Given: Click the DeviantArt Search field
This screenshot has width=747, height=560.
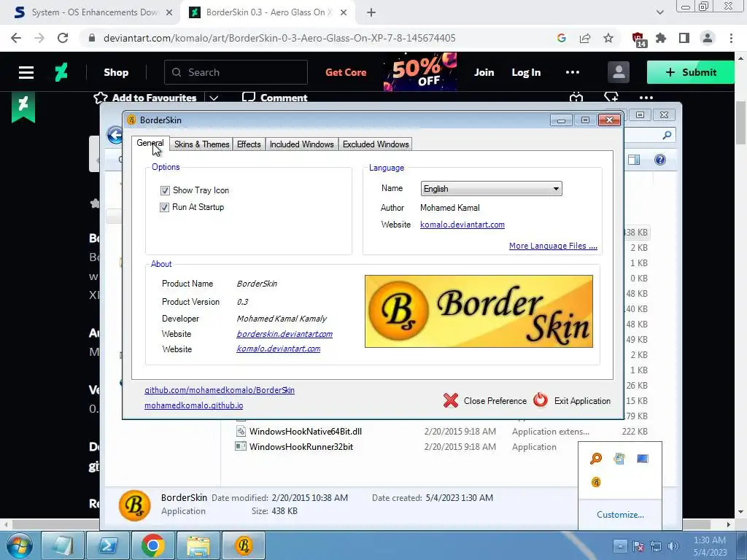Looking at the screenshot, I should click(x=236, y=72).
